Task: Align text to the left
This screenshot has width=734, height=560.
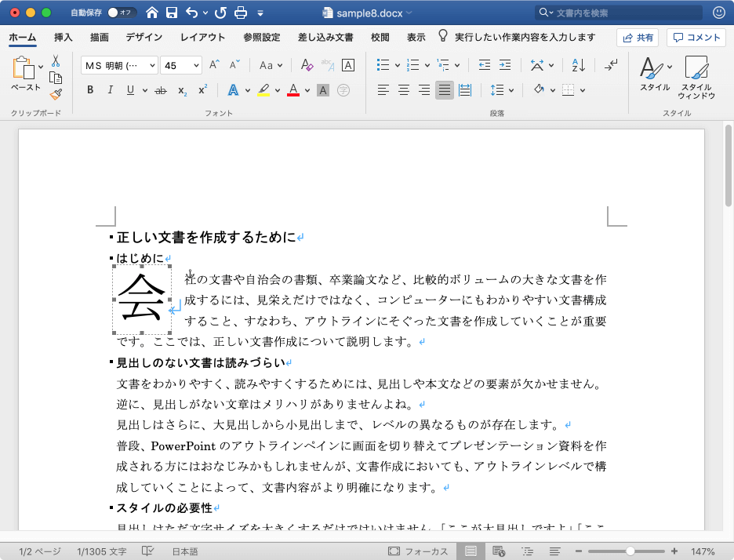Action: pyautogui.click(x=383, y=90)
